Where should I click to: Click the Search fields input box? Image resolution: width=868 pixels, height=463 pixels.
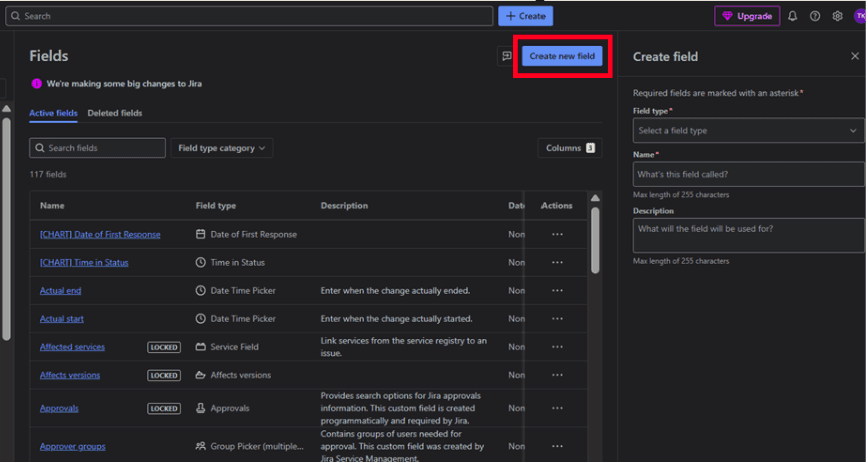click(x=98, y=148)
